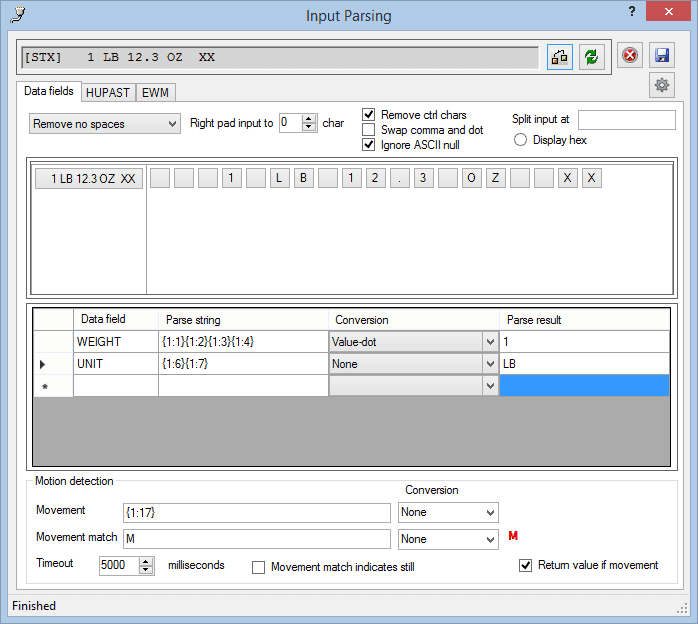Select the Display hex radio button
Viewport: 698px width, 624px height.
pos(520,140)
